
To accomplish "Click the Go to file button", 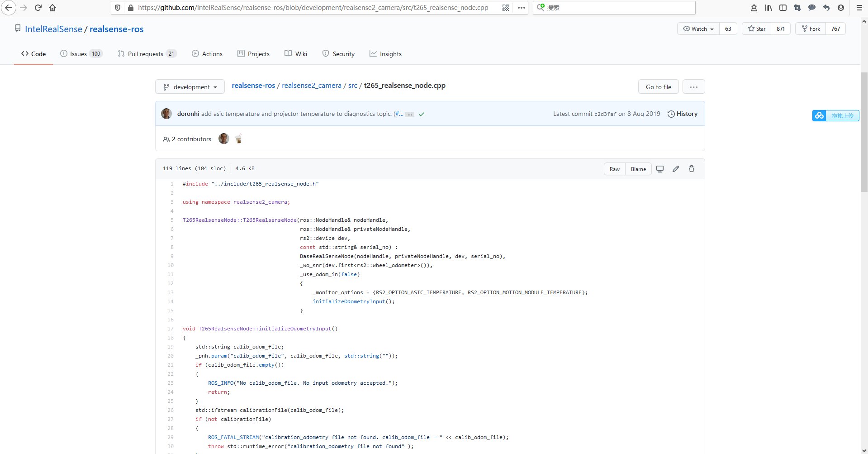I will click(x=659, y=87).
